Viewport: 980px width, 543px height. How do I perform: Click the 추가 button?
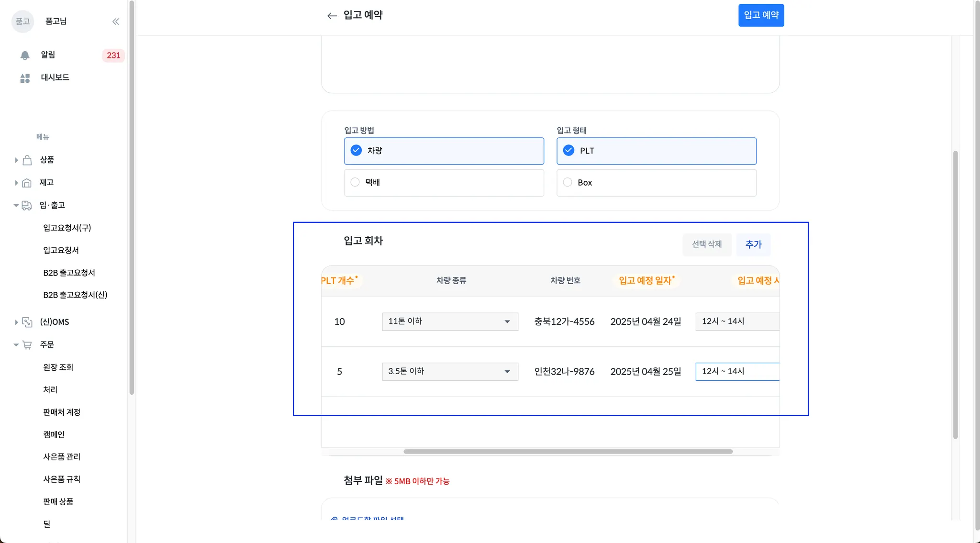click(753, 244)
